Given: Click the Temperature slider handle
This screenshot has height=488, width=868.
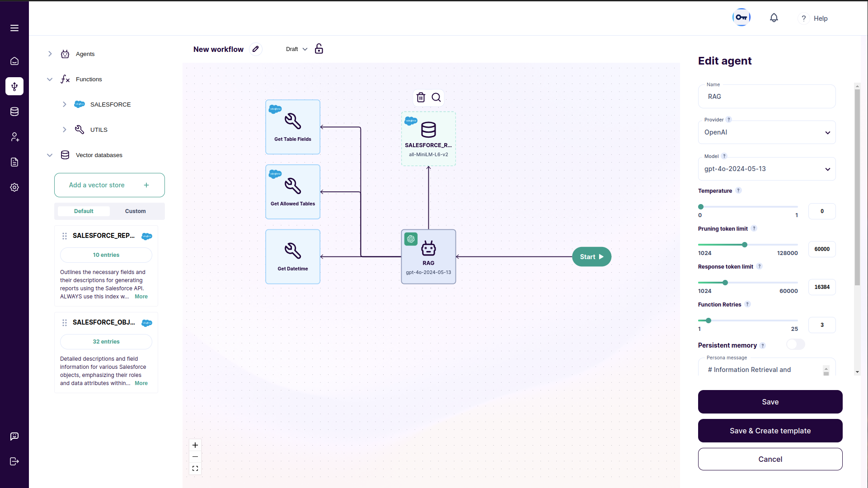Looking at the screenshot, I should tap(701, 207).
